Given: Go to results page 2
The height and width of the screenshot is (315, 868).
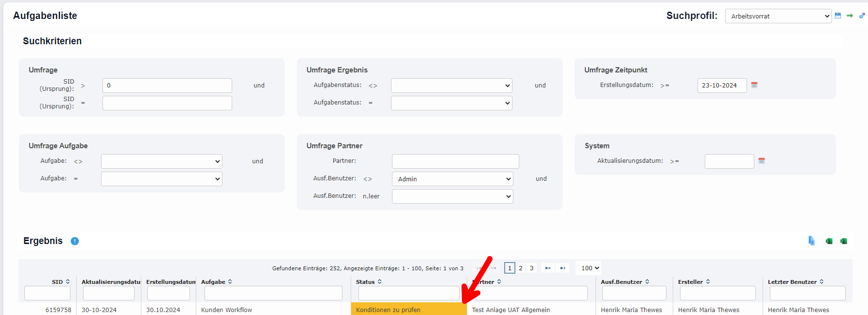Looking at the screenshot, I should click(x=521, y=268).
